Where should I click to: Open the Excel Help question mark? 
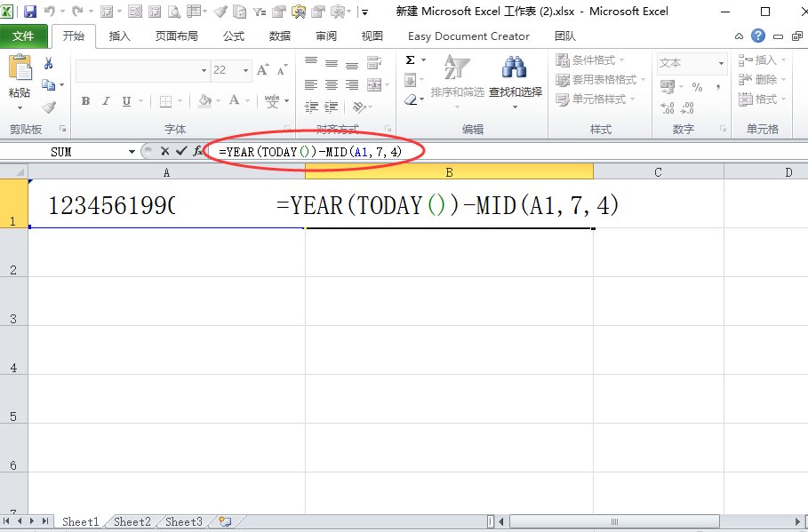(x=757, y=36)
